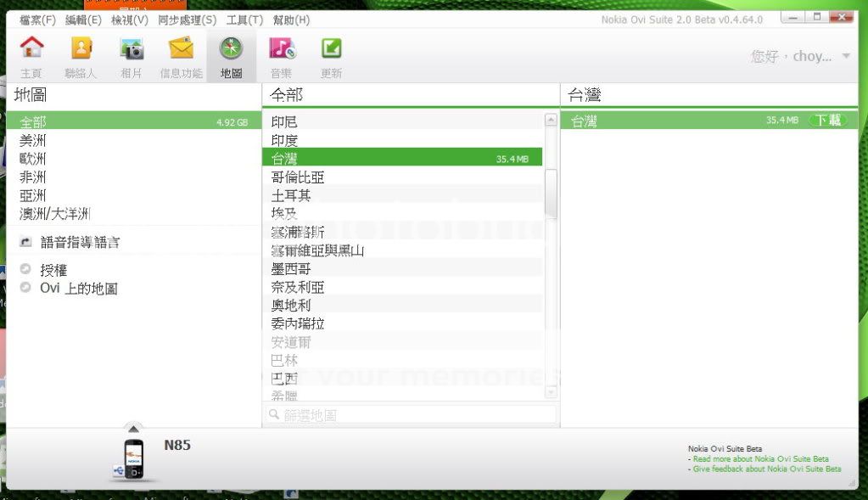
Task: Select 巴西 in the country list
Action: click(x=403, y=379)
